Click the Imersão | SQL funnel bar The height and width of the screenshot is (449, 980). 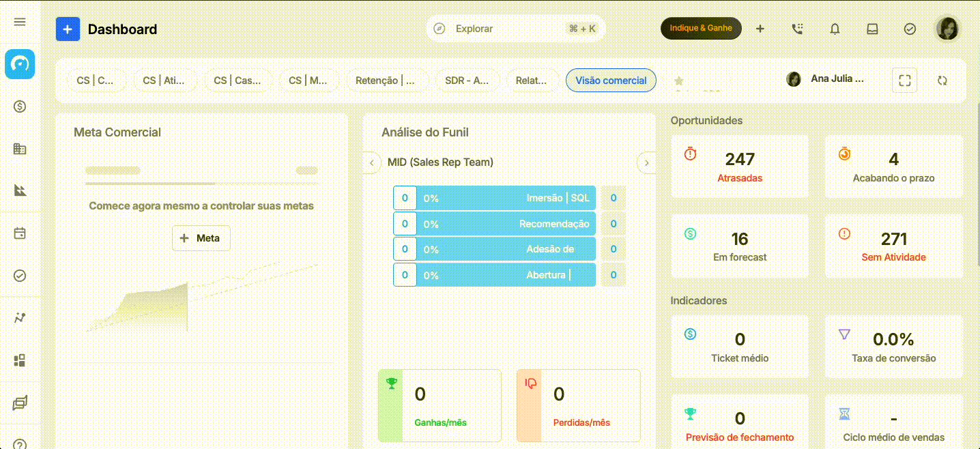click(x=494, y=198)
